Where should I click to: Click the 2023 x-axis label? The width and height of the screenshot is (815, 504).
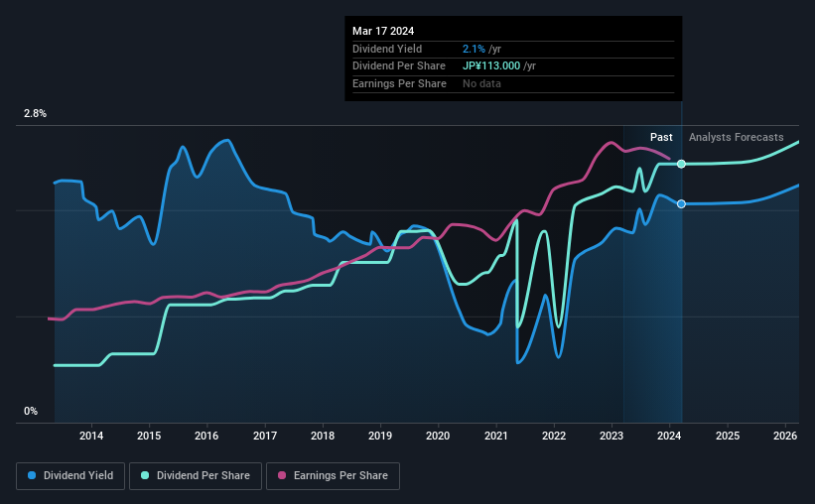pos(611,436)
